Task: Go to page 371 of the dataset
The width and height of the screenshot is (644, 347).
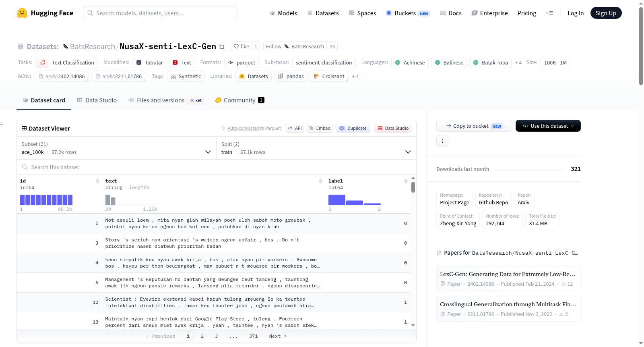Action: (x=253, y=336)
